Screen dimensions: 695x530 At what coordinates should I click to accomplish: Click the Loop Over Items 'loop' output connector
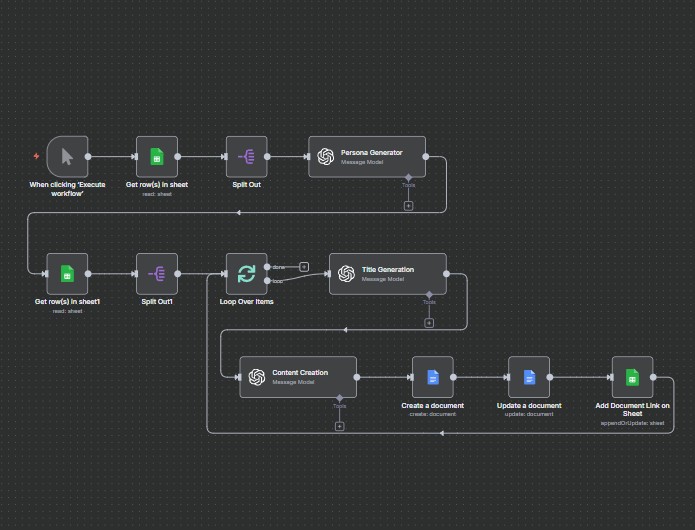[x=267, y=281]
